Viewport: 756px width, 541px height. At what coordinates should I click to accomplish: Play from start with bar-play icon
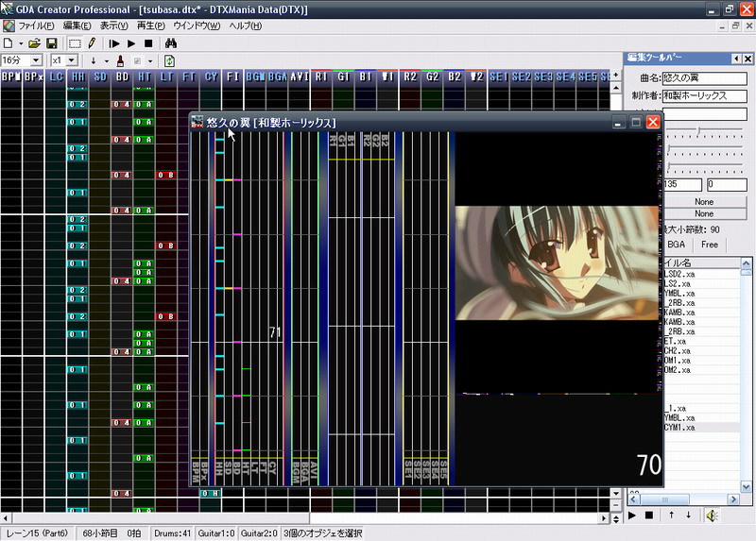click(114, 43)
